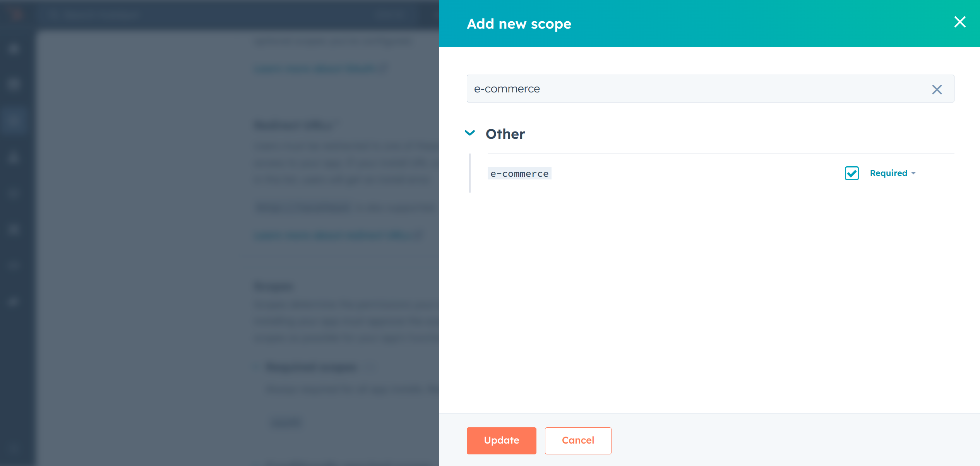Image resolution: width=980 pixels, height=466 pixels.
Task: Select the e-commerce scope code label
Action: click(519, 174)
